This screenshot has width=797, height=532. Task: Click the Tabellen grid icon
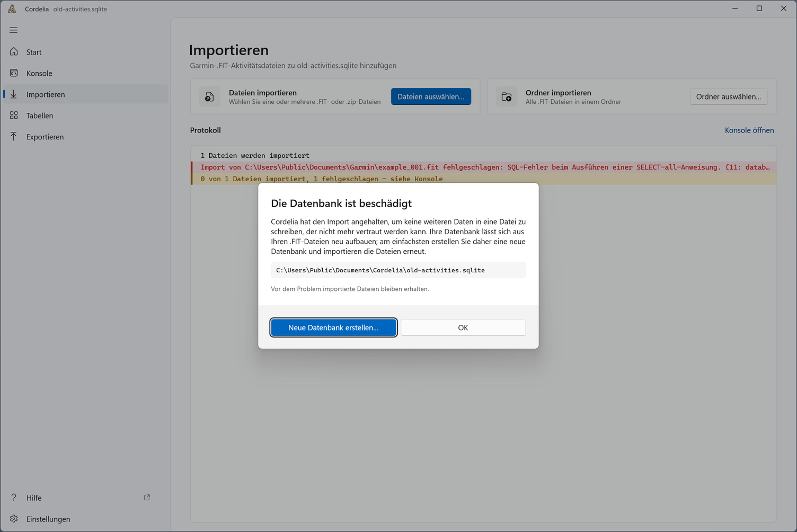pos(14,116)
